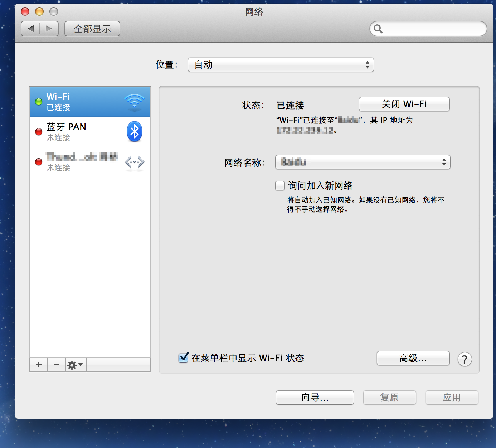
Task: Click inside the search input field
Action: pos(422,29)
